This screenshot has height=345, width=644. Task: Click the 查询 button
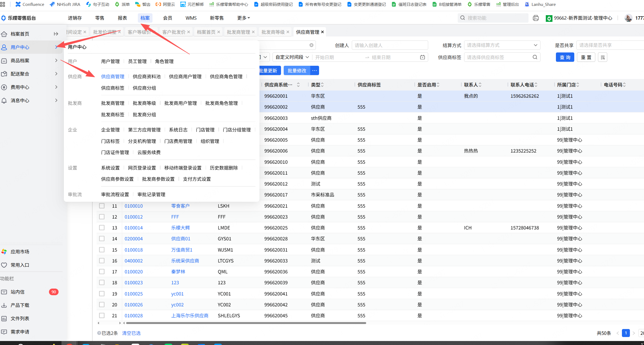tap(565, 57)
